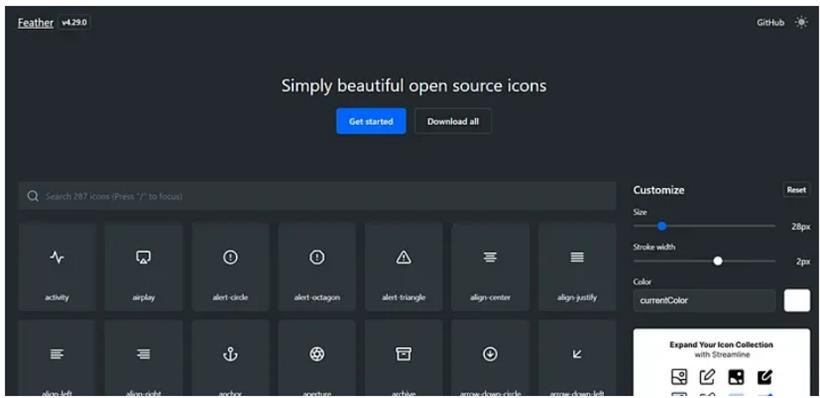Viewport: 820px width, 398px height.
Task: Focus the search icons field
Action: 317,196
